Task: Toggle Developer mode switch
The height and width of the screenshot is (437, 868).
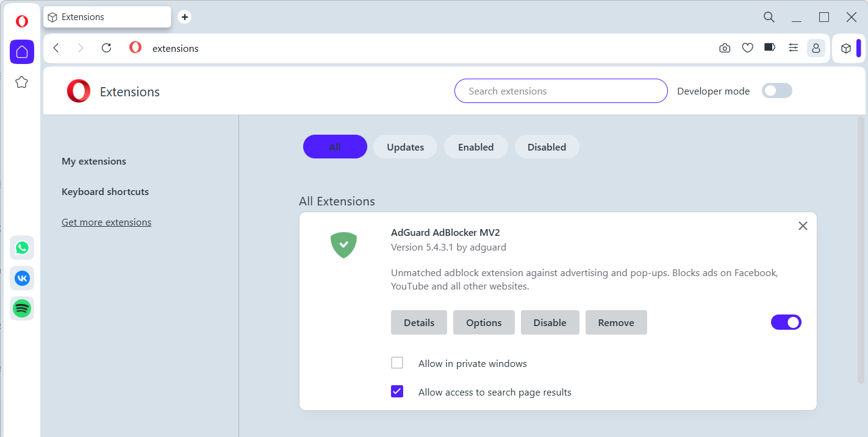Action: click(x=777, y=91)
